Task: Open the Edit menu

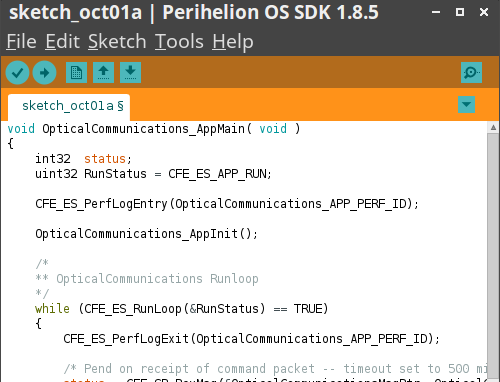Action: [62, 42]
